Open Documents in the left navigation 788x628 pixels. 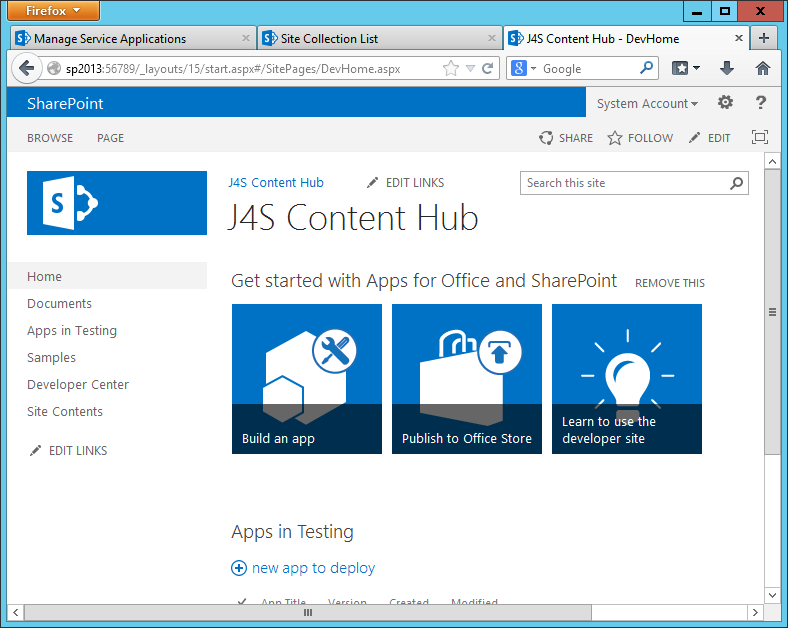[59, 303]
